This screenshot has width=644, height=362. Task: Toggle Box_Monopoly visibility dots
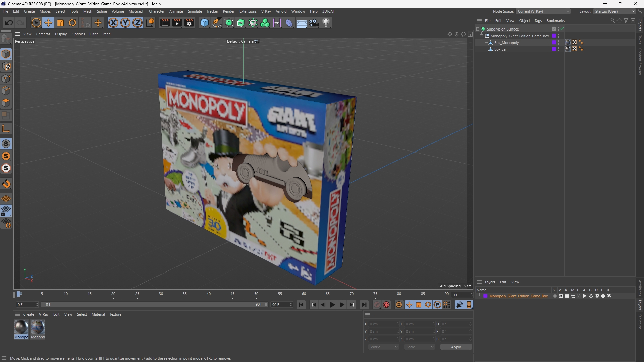tap(558, 43)
